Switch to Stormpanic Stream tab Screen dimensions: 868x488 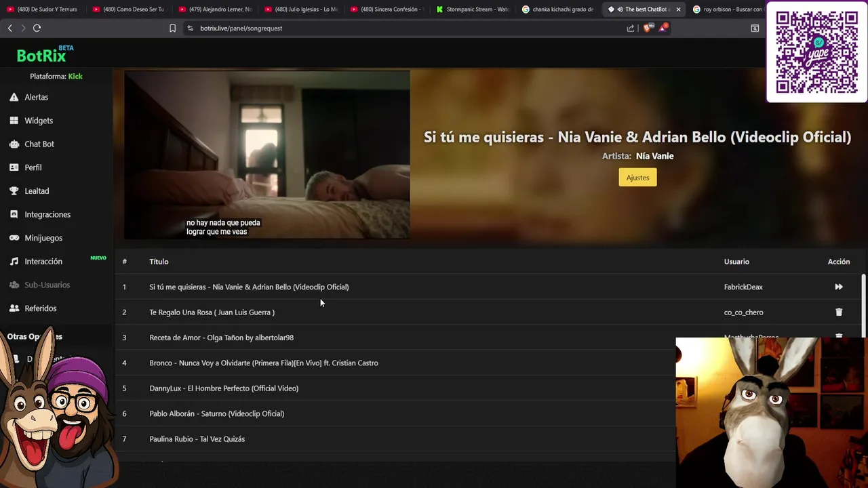pyautogui.click(x=473, y=9)
